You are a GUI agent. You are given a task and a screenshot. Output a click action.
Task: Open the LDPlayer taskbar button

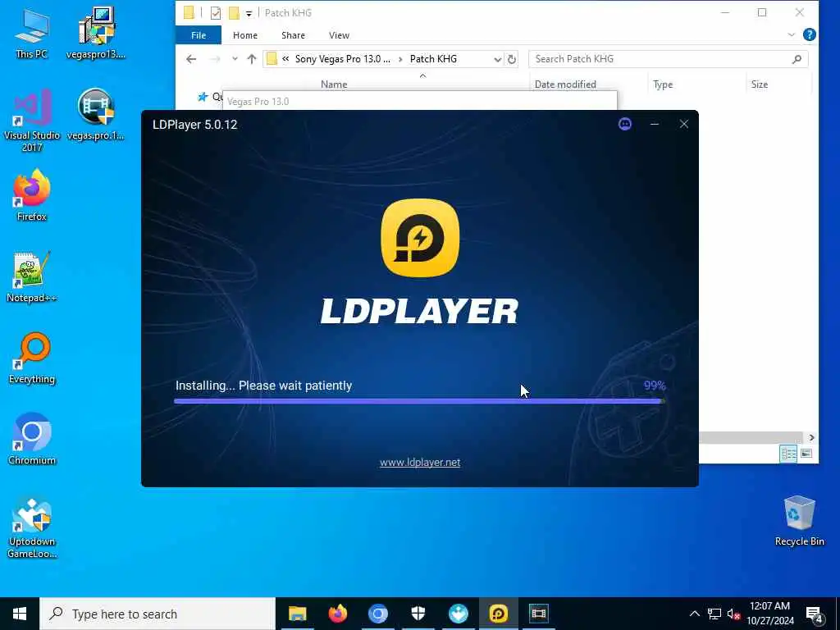pos(498,614)
